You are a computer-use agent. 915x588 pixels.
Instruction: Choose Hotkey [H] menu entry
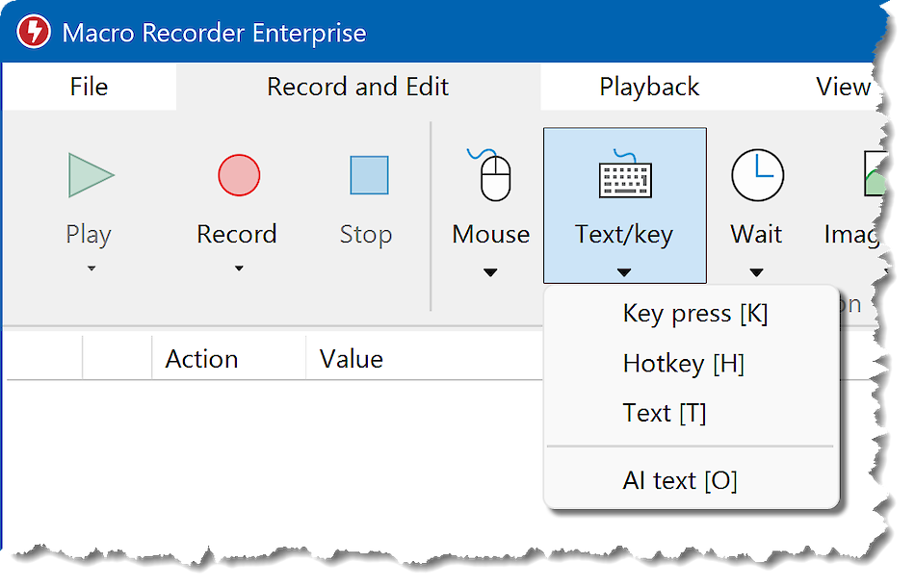(683, 364)
